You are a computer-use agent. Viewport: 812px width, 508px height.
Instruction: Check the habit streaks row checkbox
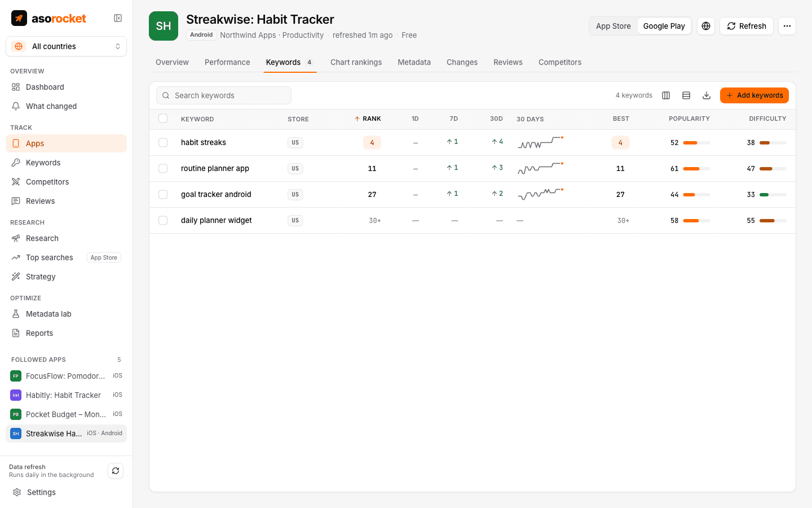tap(163, 143)
